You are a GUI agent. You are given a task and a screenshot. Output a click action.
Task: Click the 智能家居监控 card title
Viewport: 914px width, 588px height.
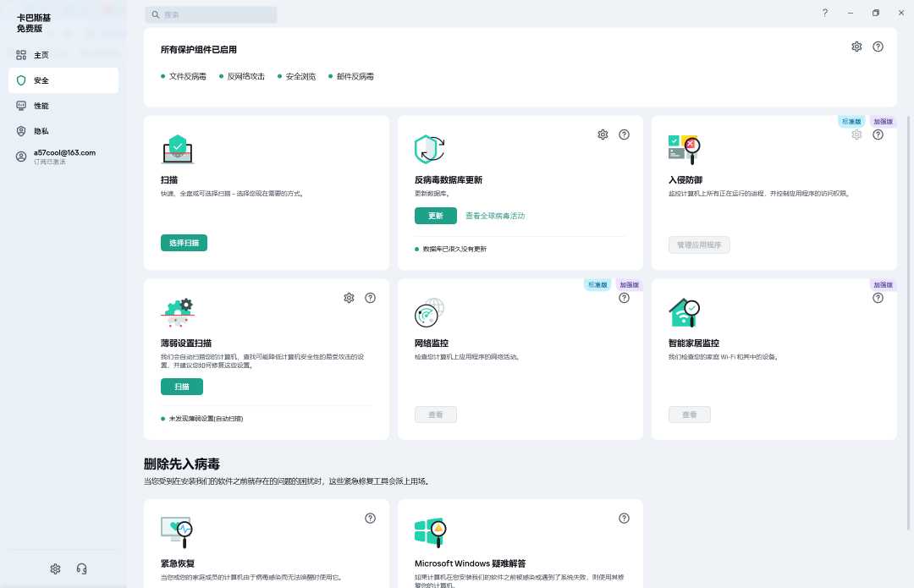point(694,343)
